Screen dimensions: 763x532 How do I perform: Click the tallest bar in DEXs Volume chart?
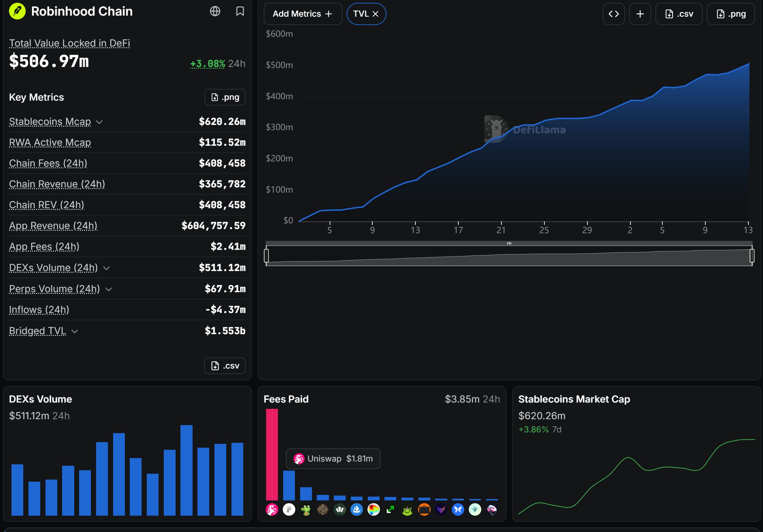pyautogui.click(x=186, y=470)
